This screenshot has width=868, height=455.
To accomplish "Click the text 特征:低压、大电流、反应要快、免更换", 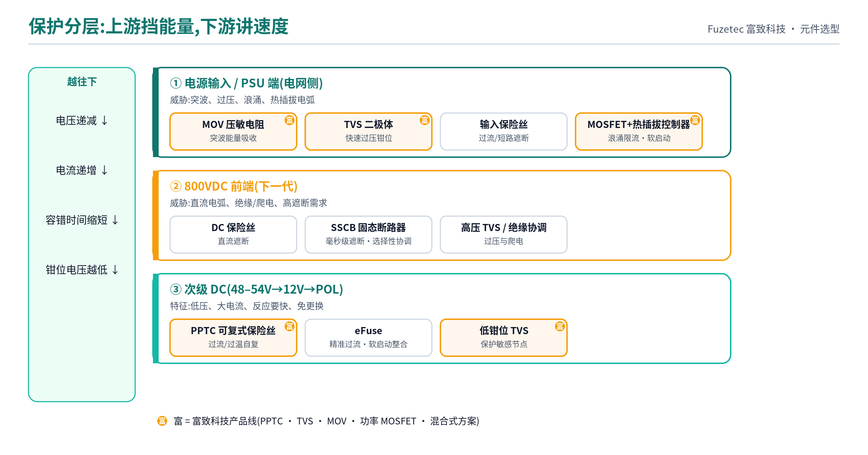I will [247, 306].
